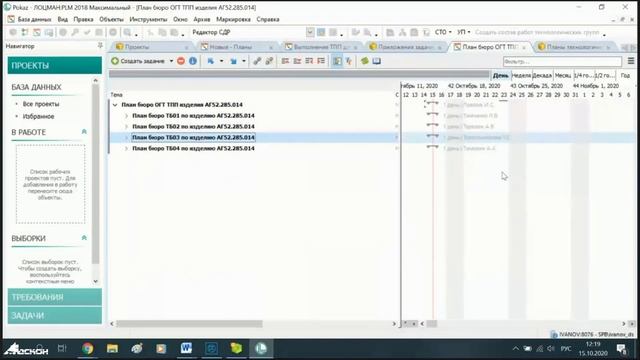Open the База данных menu
Screen dimensions: 640x360
pyautogui.click(x=34, y=19)
